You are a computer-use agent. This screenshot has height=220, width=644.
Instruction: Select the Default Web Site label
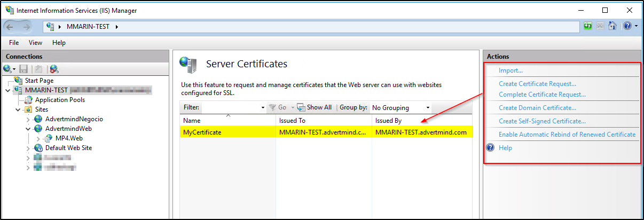pos(68,148)
